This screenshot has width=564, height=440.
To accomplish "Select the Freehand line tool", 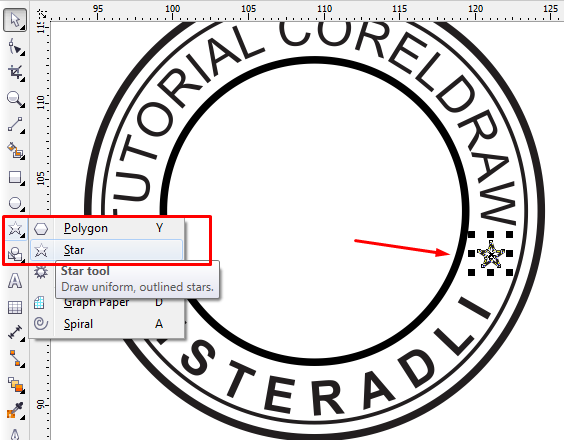I will point(15,125).
